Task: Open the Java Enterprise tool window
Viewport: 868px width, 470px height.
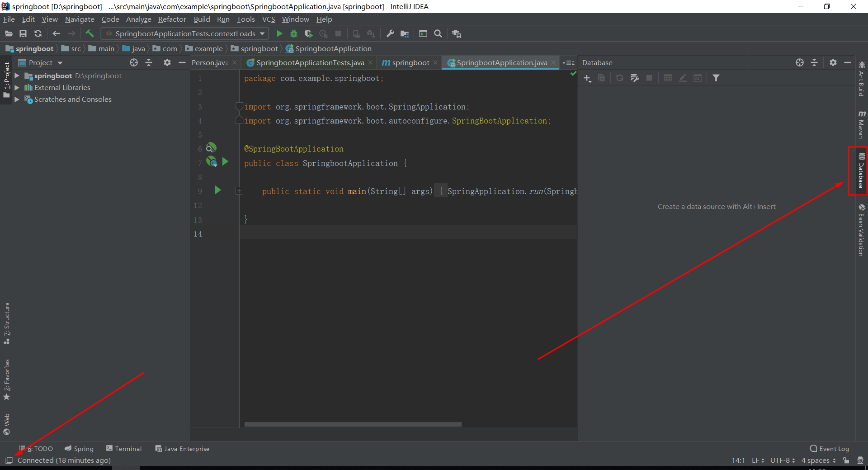Action: click(x=182, y=449)
